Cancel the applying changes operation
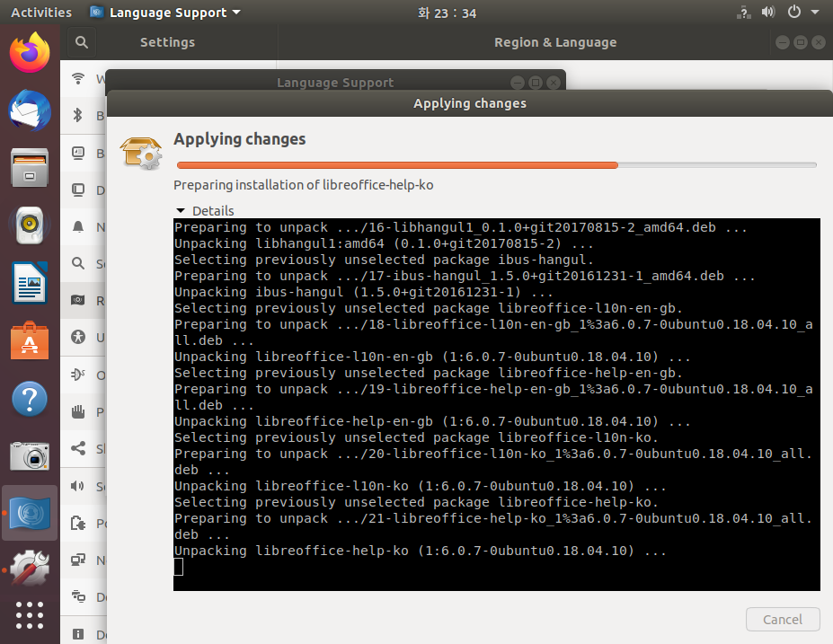This screenshot has height=644, width=833. [783, 620]
